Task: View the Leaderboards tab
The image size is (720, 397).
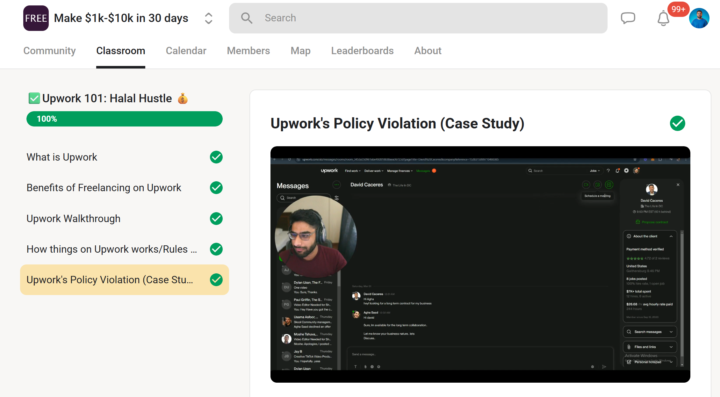Action: tap(362, 50)
